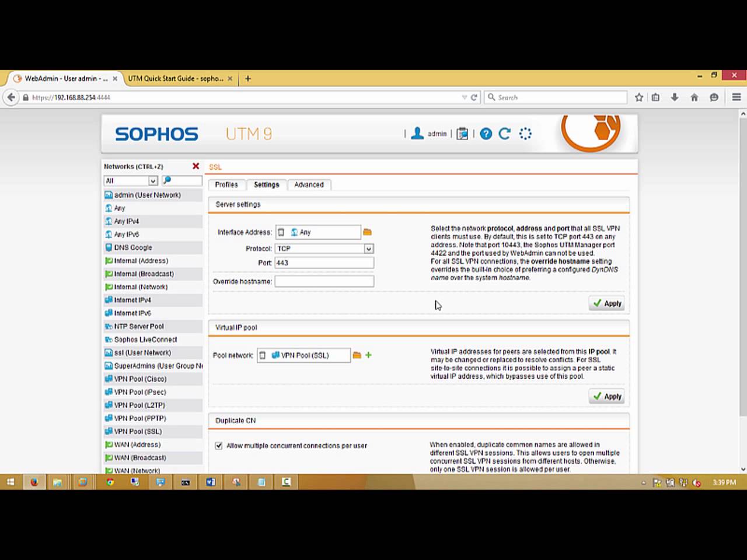Click the admin user icon in header
This screenshot has width=747, height=560.
point(417,134)
